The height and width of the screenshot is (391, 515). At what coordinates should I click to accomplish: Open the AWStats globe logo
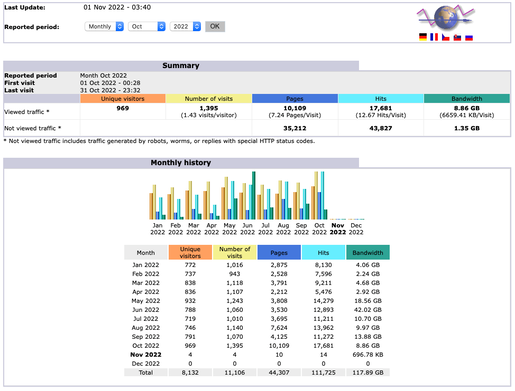(x=446, y=18)
